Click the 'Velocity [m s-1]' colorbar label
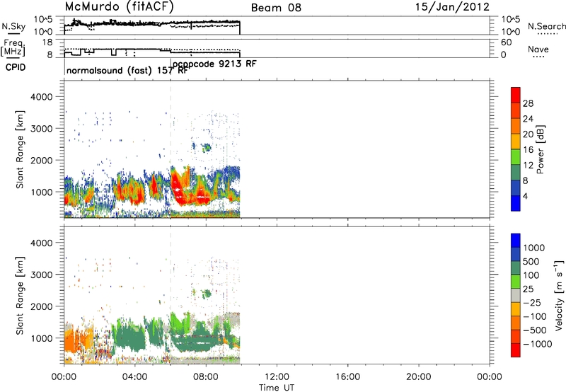The width and height of the screenshot is (566, 392). pos(559,295)
